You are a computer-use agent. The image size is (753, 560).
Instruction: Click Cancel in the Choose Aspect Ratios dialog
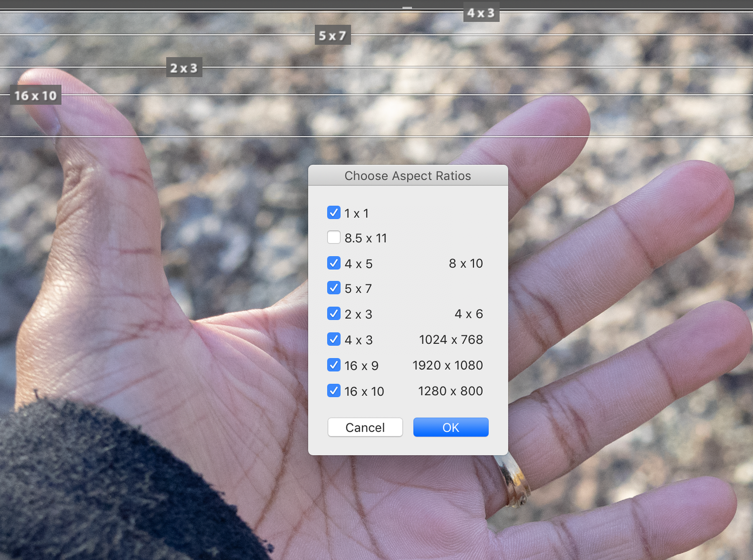click(365, 427)
